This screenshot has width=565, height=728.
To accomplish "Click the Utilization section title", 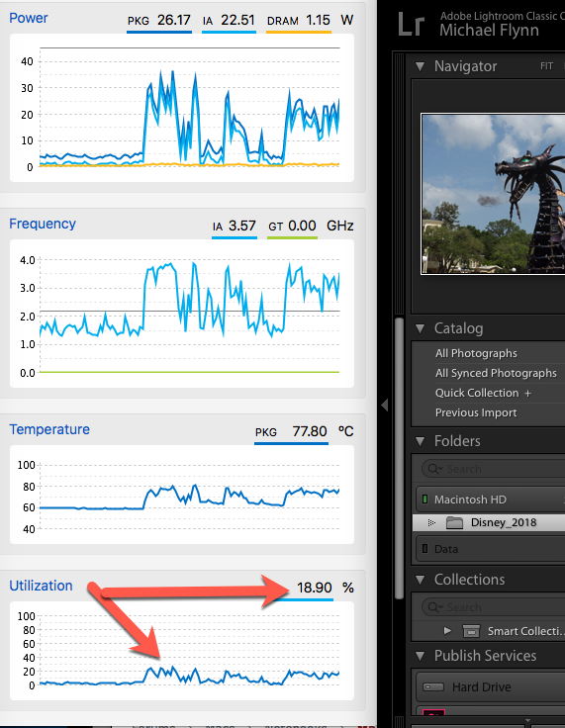I will [41, 586].
